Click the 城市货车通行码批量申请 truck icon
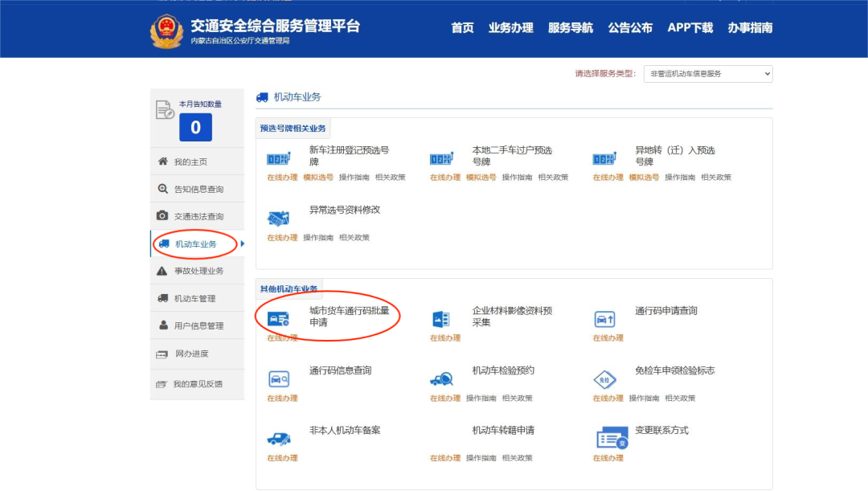Viewport: 868px width, 491px height. pyautogui.click(x=278, y=319)
